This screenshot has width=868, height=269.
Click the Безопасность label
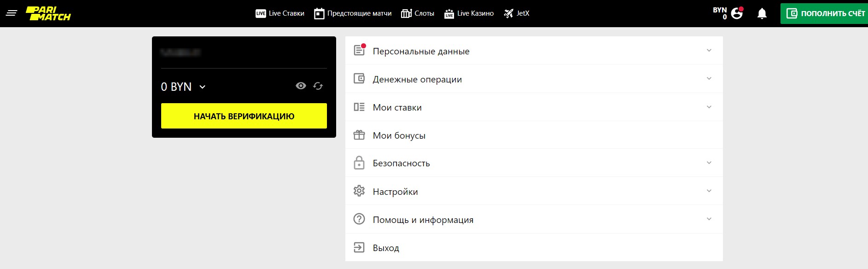[402, 163]
